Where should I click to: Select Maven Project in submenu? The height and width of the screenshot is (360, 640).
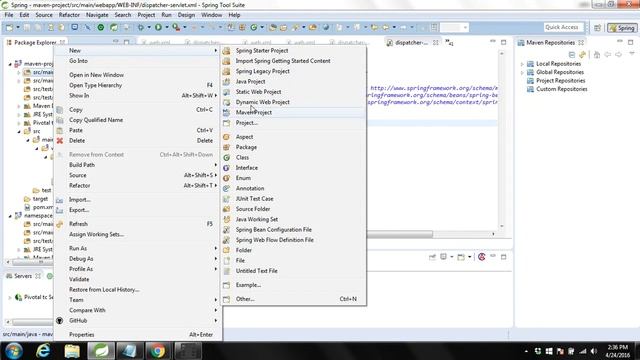coord(293,112)
